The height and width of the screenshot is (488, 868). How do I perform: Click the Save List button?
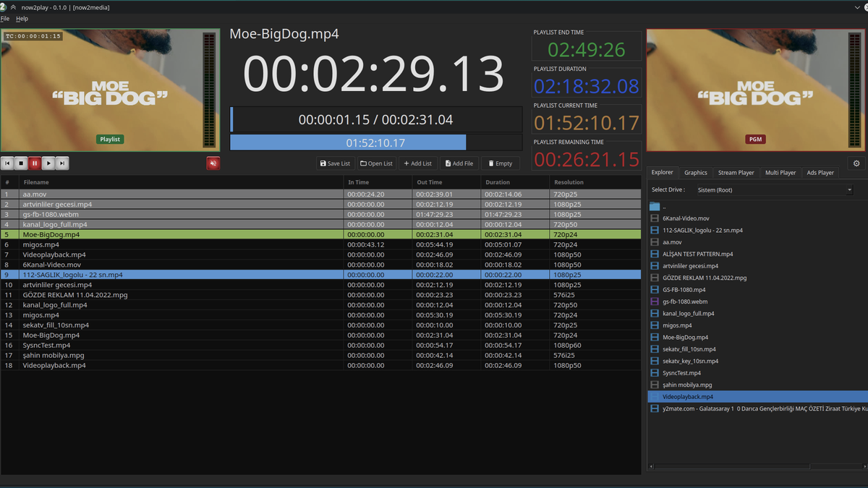(335, 163)
